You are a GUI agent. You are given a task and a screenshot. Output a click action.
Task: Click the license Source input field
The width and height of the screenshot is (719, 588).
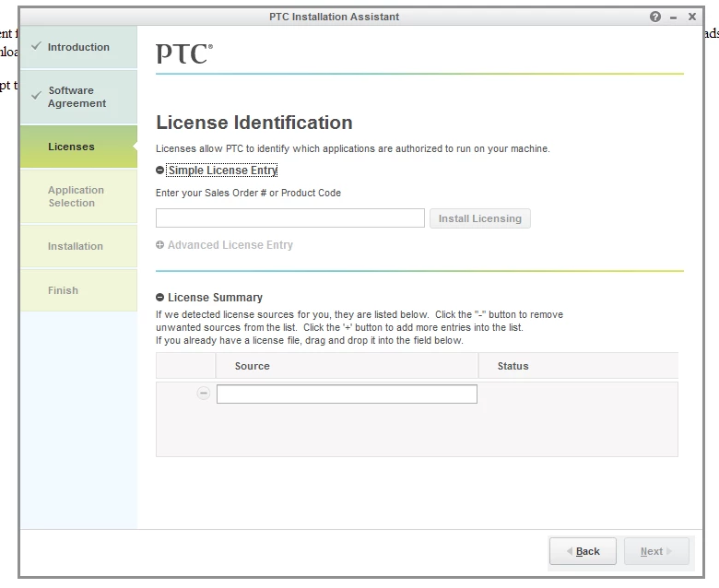347,394
